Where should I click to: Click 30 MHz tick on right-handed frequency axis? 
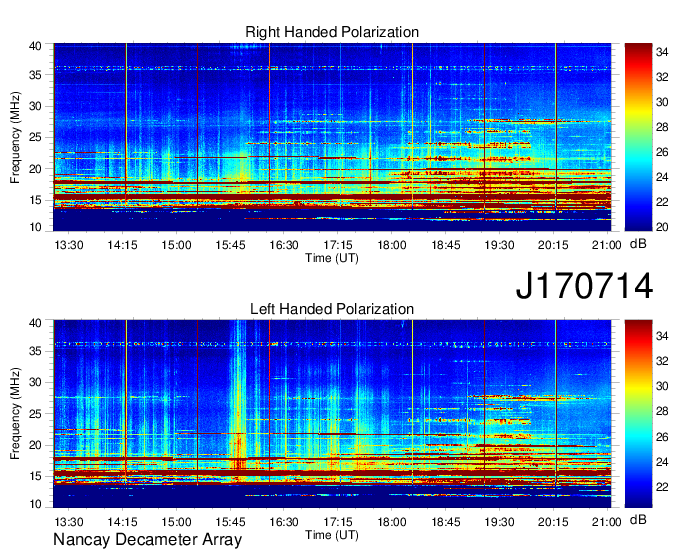pyautogui.click(x=36, y=106)
